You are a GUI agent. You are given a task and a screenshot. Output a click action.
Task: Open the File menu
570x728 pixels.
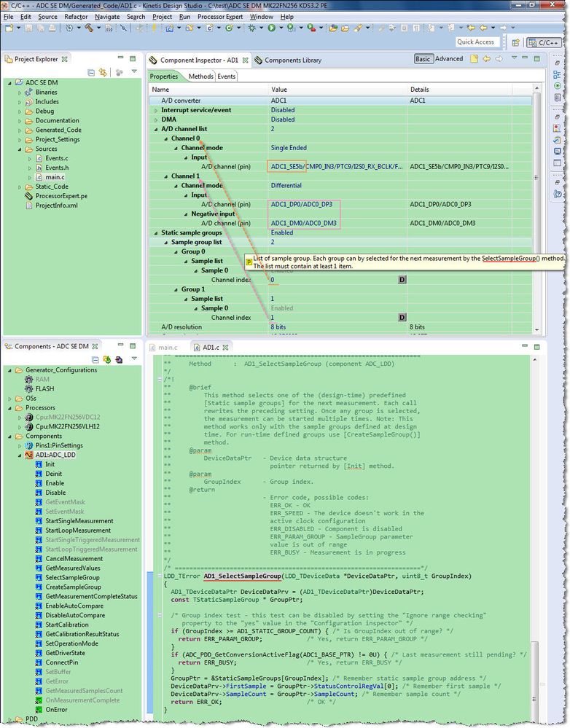pos(8,17)
